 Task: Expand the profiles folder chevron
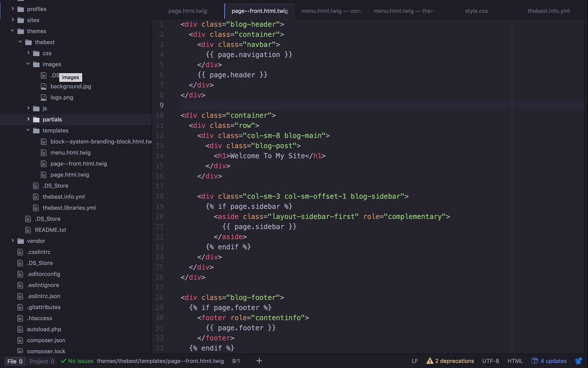12,9
